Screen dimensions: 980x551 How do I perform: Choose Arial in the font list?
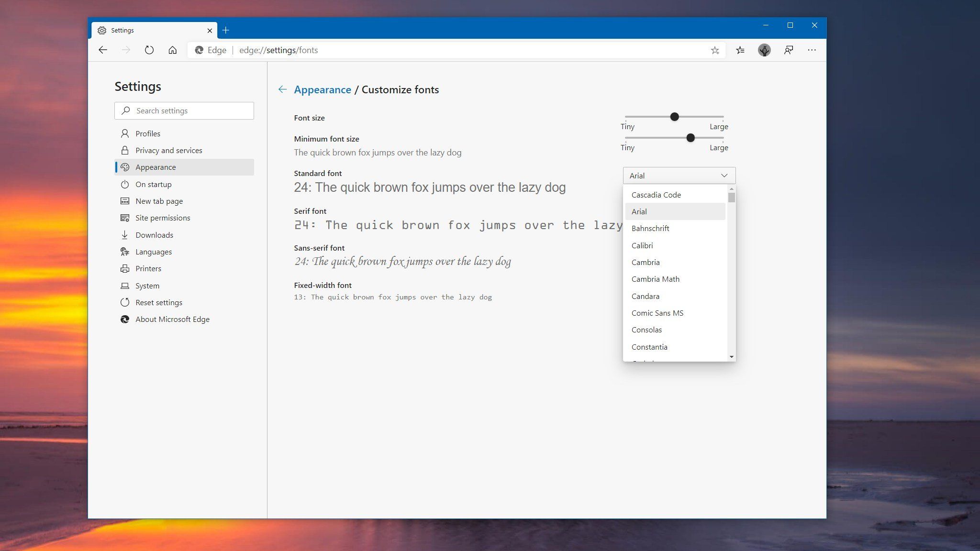click(675, 211)
